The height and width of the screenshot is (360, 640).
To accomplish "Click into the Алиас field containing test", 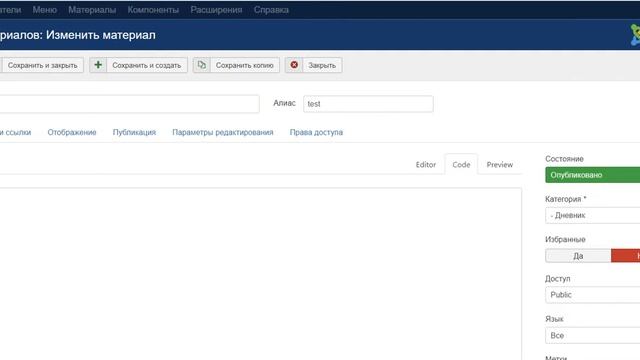I will (368, 104).
